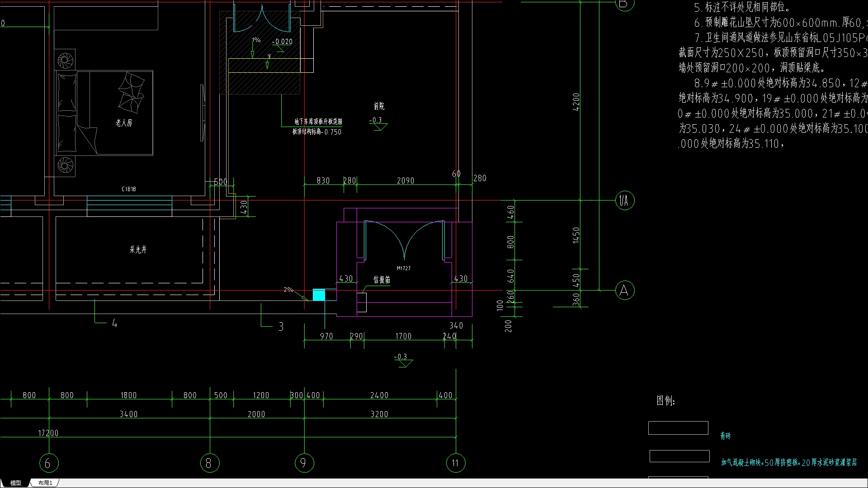
Task: Select the -0.3 elevation below dimension 1700
Action: pyautogui.click(x=401, y=357)
